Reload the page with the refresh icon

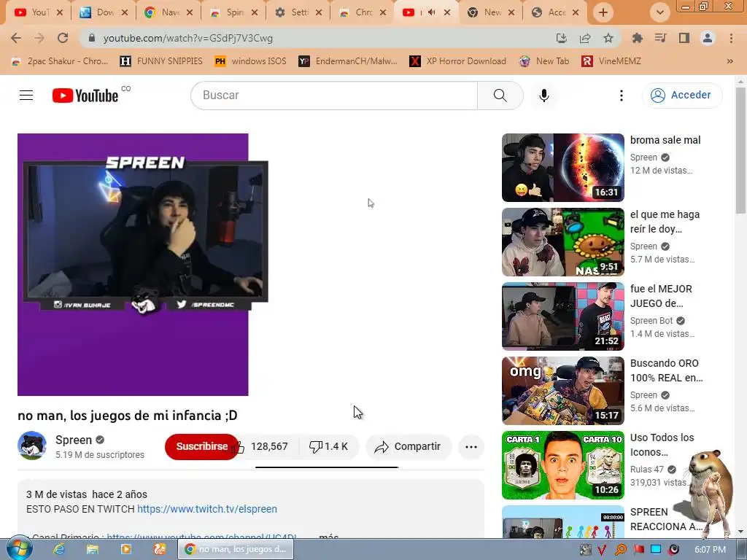pos(63,38)
